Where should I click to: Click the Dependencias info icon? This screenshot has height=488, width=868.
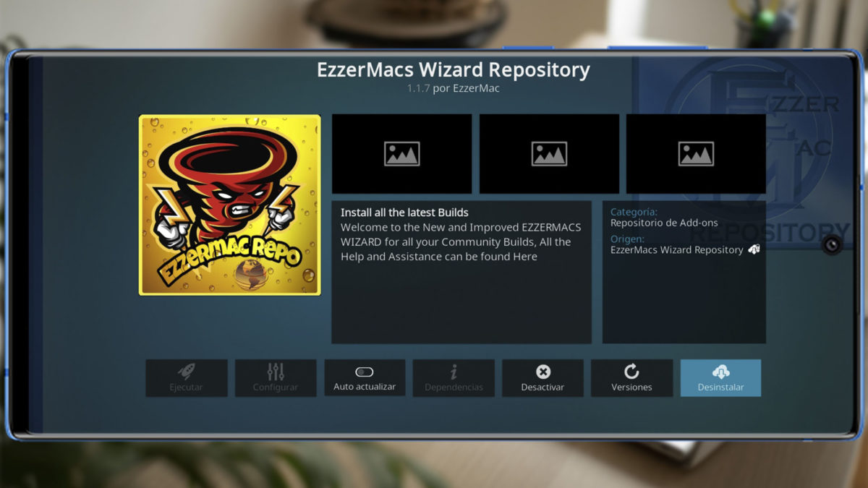coord(454,371)
